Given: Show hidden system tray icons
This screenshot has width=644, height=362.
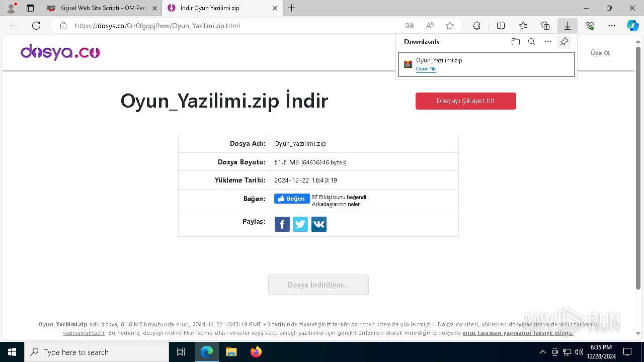Looking at the screenshot, I should [x=542, y=352].
